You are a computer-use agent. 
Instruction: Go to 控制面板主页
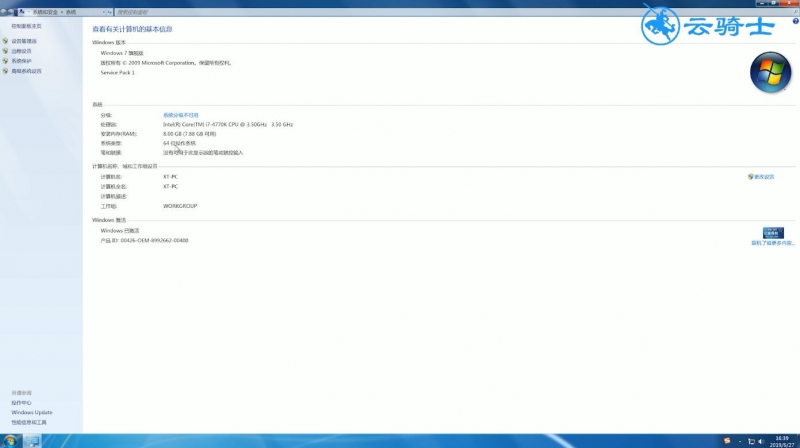point(27,26)
